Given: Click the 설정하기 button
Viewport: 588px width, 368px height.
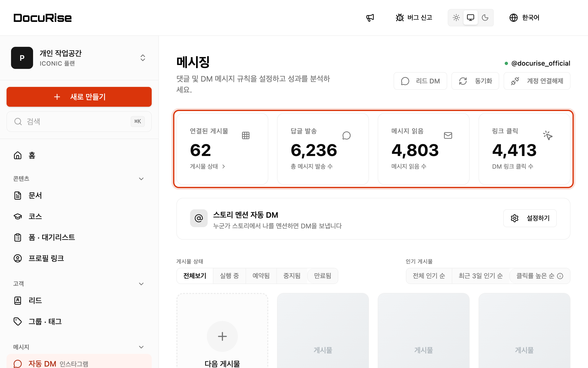Looking at the screenshot, I should point(530,218).
